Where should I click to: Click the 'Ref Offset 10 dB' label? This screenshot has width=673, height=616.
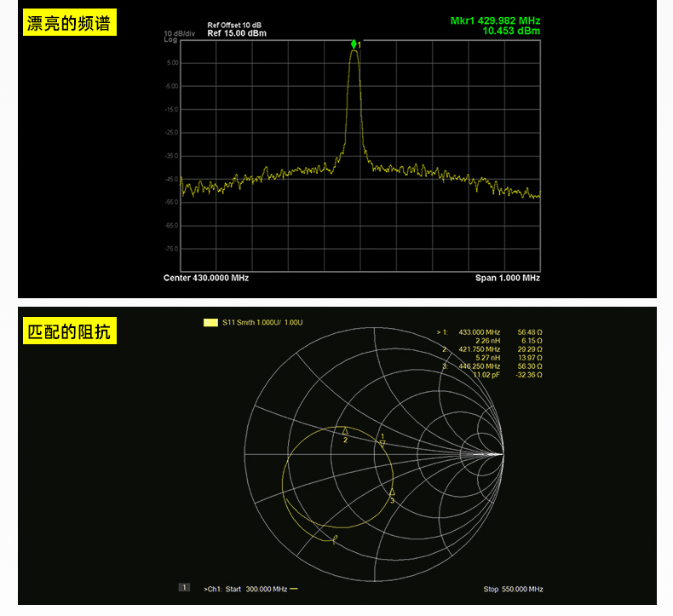[234, 26]
